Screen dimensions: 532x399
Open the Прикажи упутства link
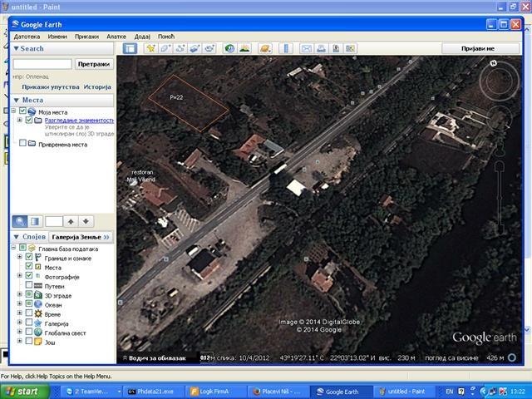click(51, 87)
